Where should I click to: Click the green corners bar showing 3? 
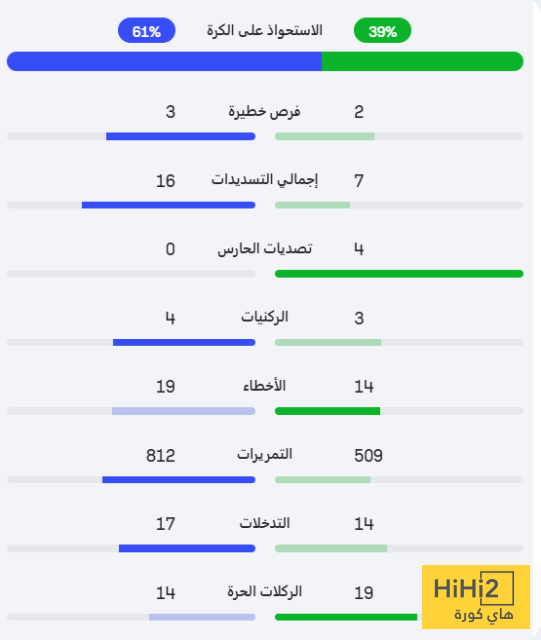pyautogui.click(x=328, y=342)
